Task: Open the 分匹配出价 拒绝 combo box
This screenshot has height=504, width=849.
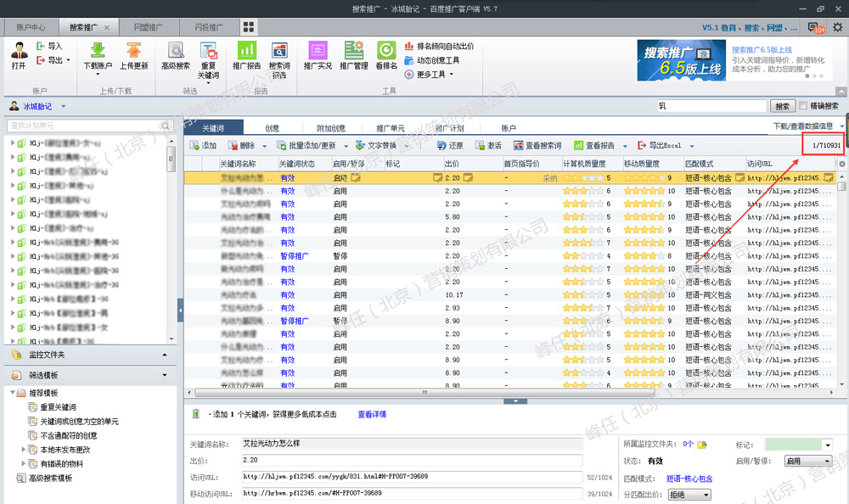Action: 689,495
